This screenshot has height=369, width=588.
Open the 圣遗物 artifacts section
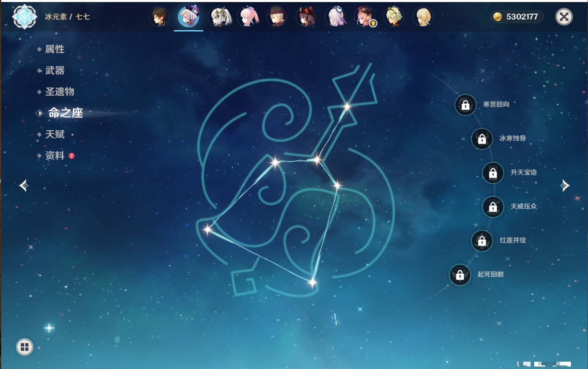(x=59, y=92)
